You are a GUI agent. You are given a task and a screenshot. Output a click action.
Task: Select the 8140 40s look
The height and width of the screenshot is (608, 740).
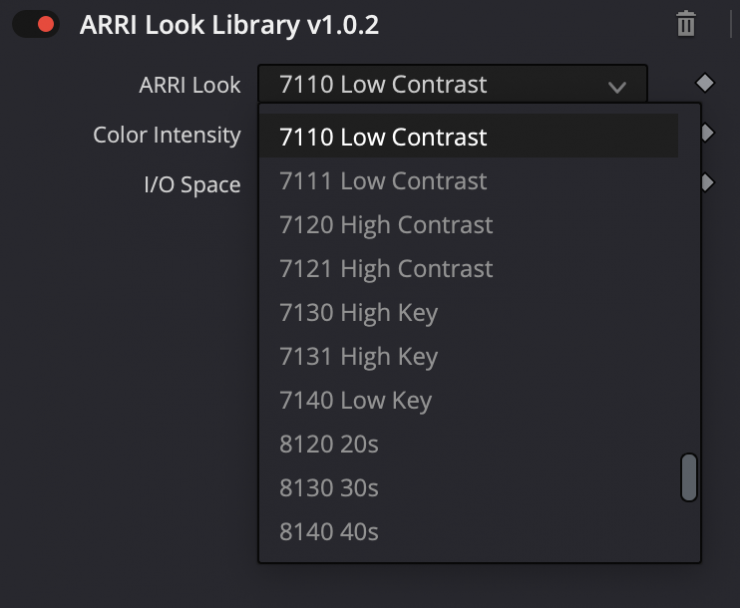[x=469, y=532]
